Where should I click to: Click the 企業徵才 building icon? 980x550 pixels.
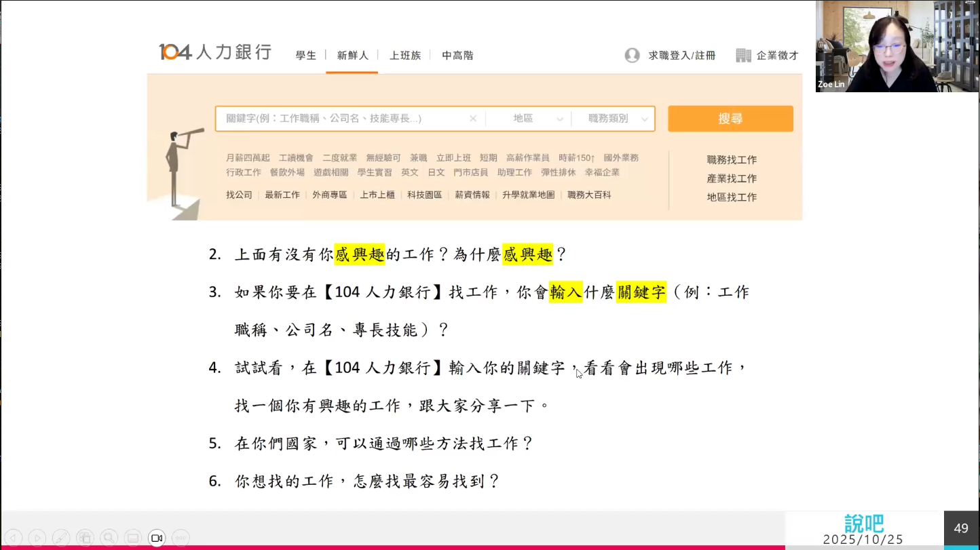[x=743, y=55]
